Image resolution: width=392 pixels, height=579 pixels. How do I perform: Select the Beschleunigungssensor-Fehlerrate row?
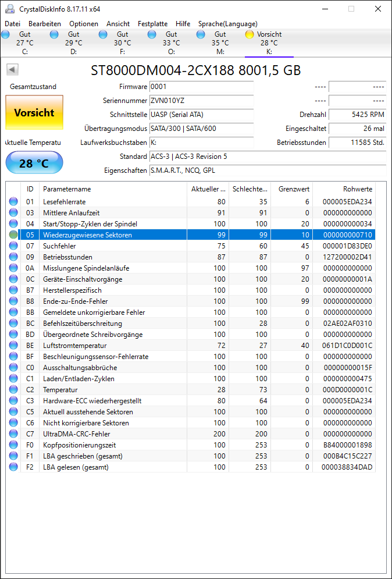coord(191,356)
